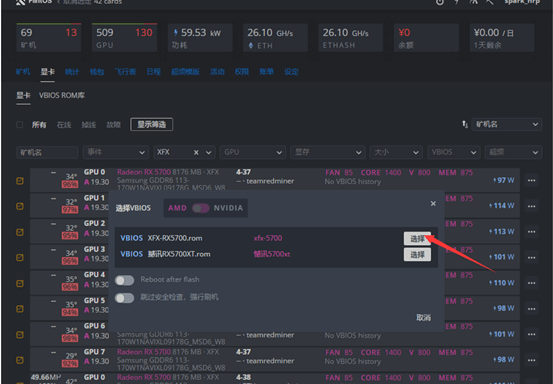Filter GPU list by 故障
The height and width of the screenshot is (384, 553).
click(113, 125)
